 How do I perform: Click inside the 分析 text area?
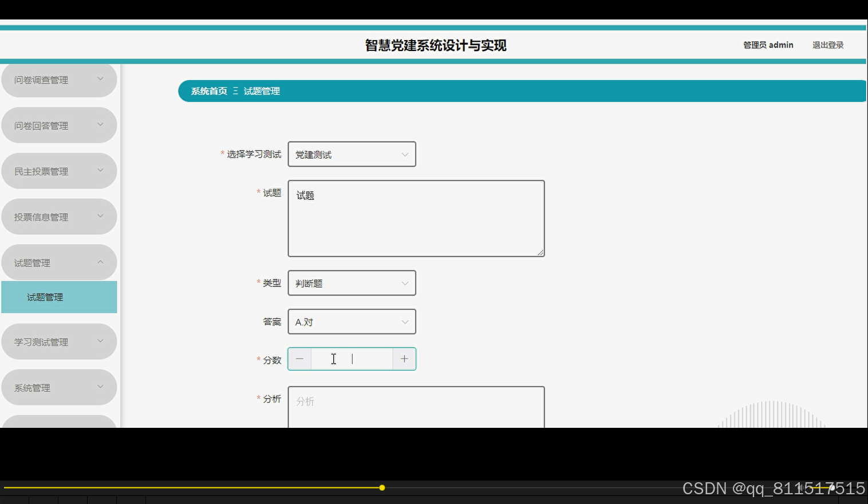click(x=416, y=407)
